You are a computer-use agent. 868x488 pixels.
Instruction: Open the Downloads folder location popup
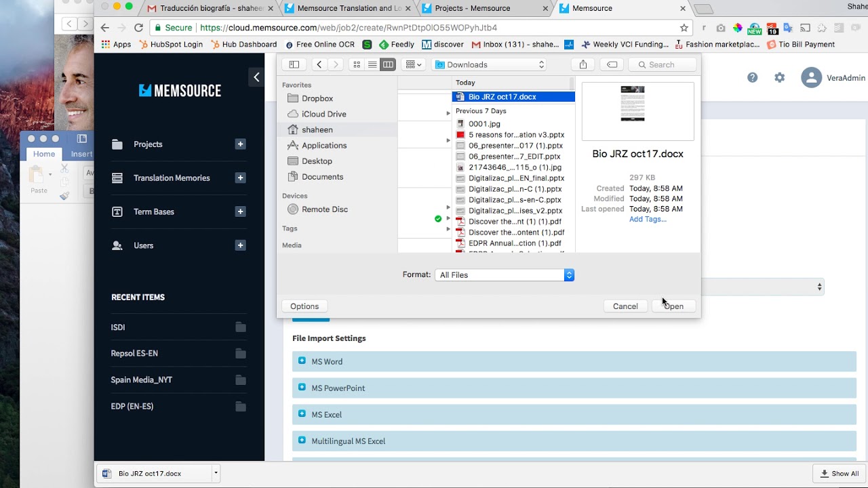pos(489,64)
